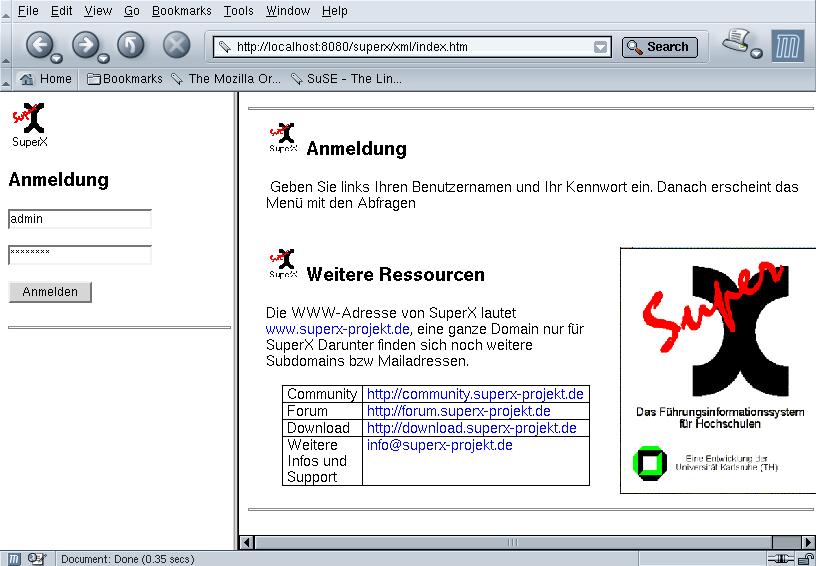This screenshot has height=566, width=816.
Task: Open the Print options dropdown arrow
Action: click(x=757, y=54)
